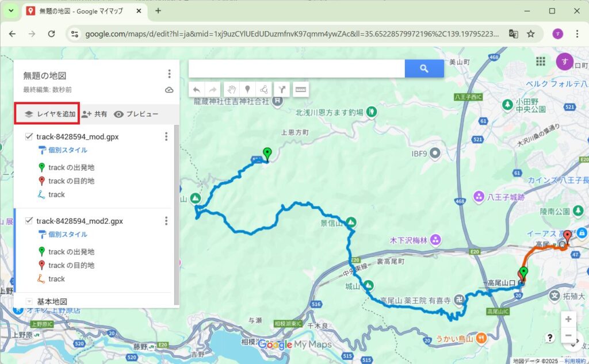The height and width of the screenshot is (364, 589).
Task: Select the hand pan tool
Action: point(231,90)
